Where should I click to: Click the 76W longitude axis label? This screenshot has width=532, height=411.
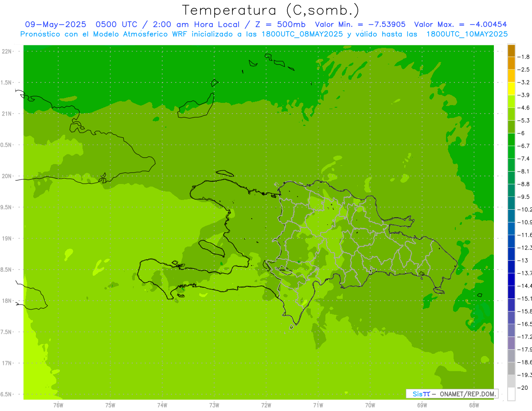click(x=58, y=405)
